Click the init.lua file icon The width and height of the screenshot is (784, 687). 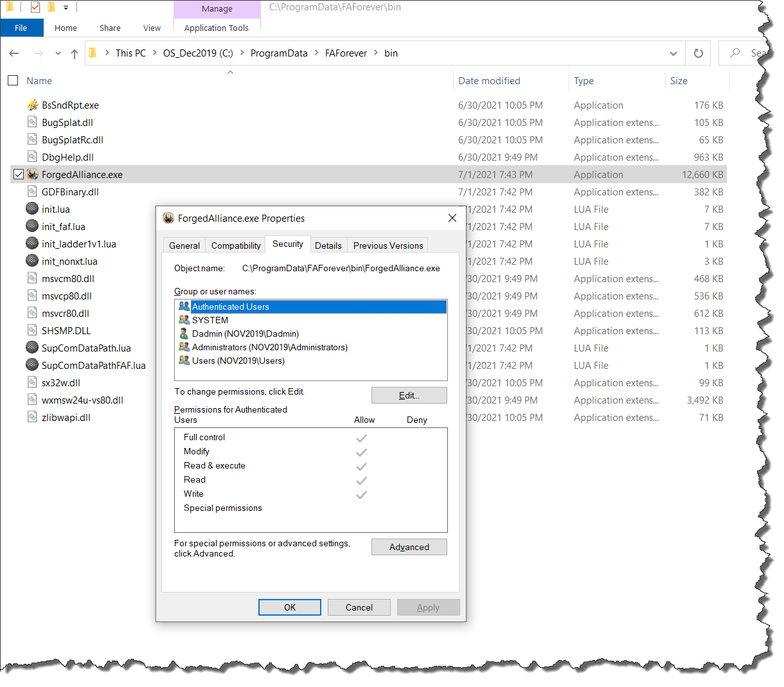(x=32, y=209)
